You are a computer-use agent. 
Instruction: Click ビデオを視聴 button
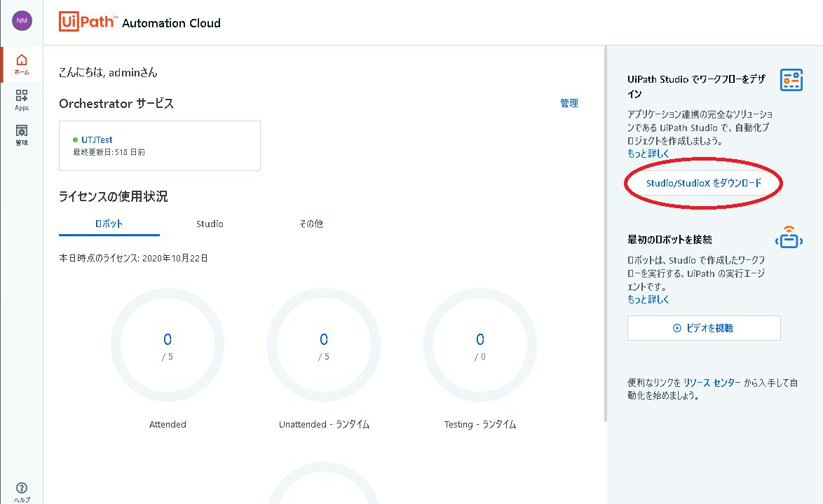(704, 328)
